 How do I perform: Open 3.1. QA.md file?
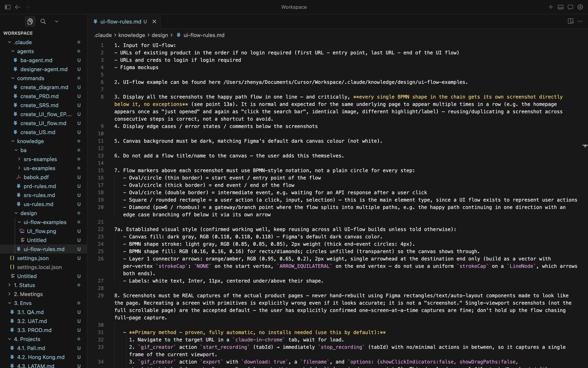43,312
